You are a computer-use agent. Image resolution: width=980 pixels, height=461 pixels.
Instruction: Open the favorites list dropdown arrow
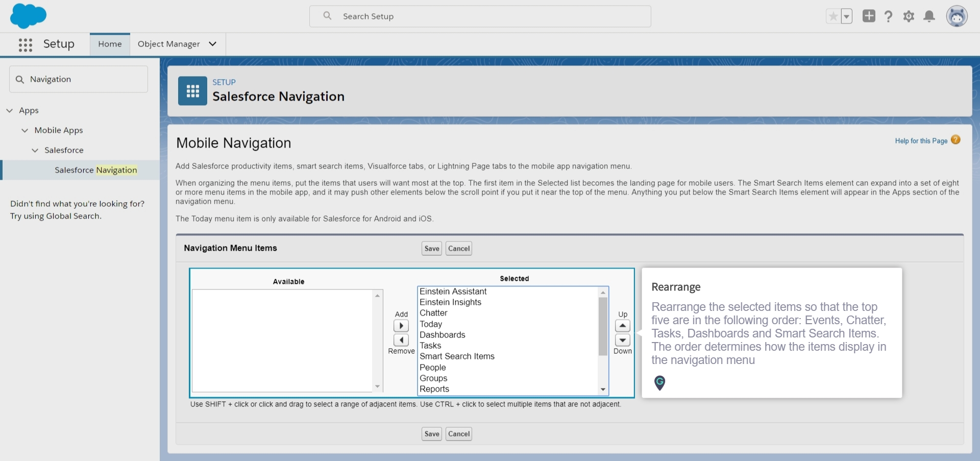point(846,16)
